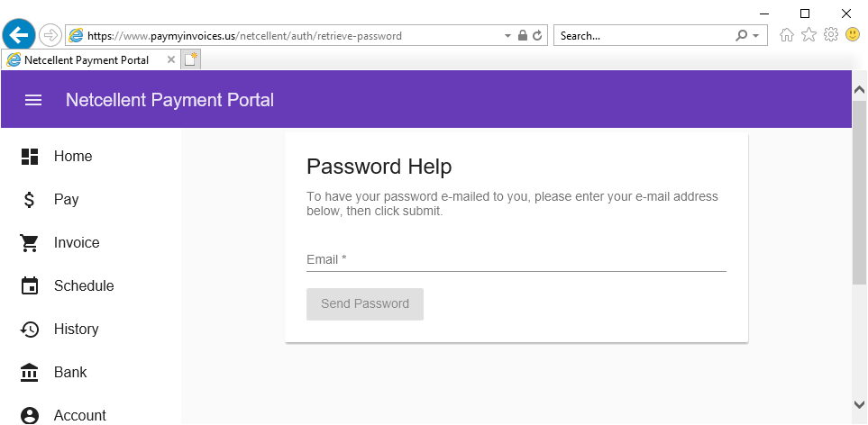Click the Email input field

516,259
